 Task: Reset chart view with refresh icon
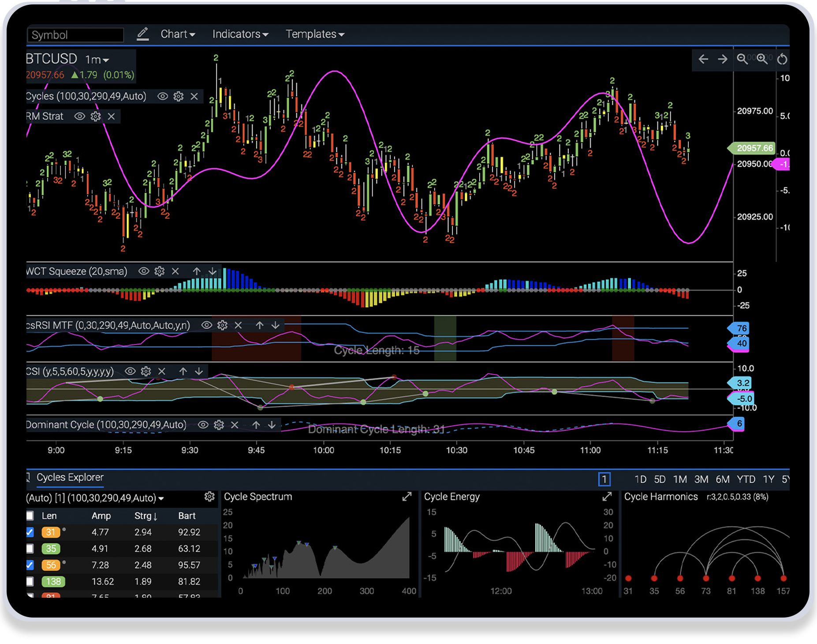click(x=782, y=59)
